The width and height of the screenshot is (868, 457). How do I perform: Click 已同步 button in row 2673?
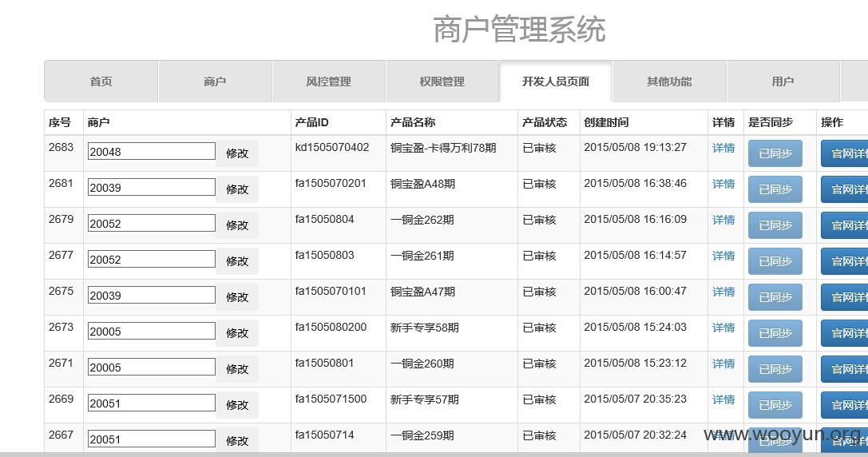point(775,333)
